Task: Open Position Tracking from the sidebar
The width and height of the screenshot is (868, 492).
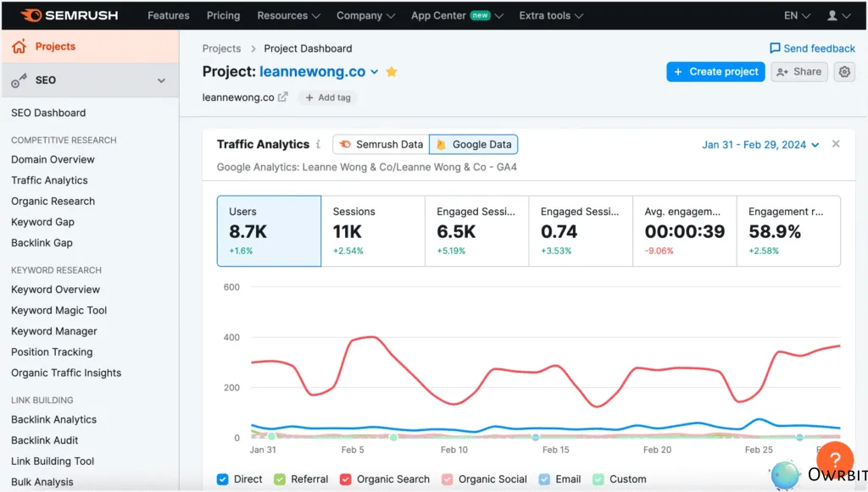Action: tap(51, 351)
